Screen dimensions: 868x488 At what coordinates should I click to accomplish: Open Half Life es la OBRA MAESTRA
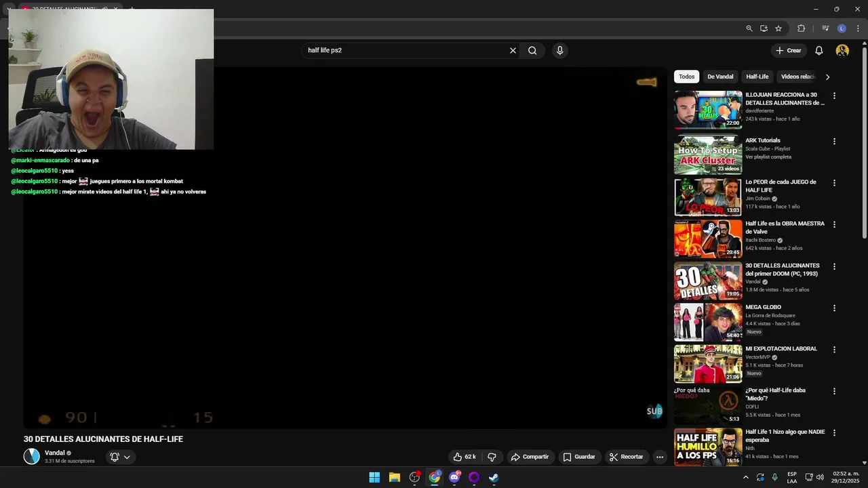(x=785, y=227)
